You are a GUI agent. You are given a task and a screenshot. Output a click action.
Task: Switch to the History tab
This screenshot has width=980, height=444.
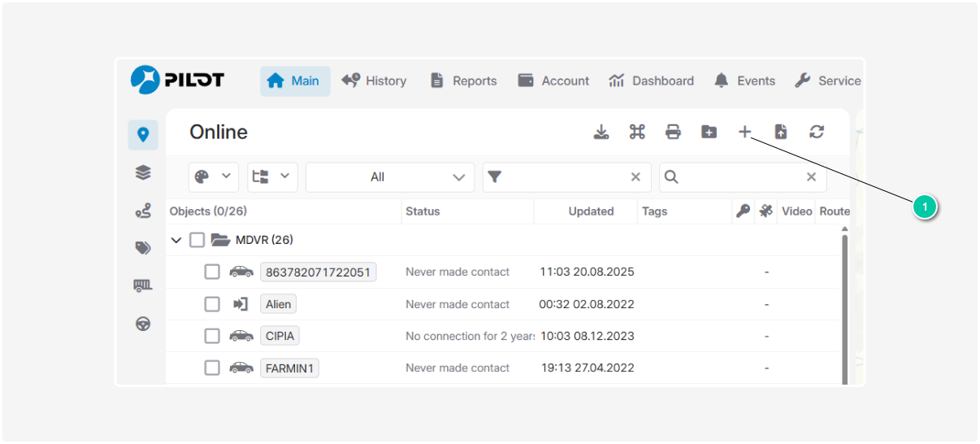374,81
